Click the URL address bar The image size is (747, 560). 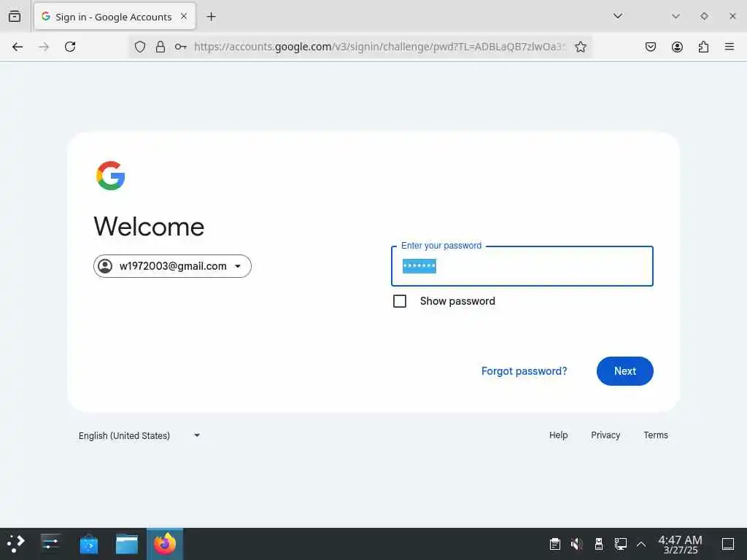[x=379, y=47]
